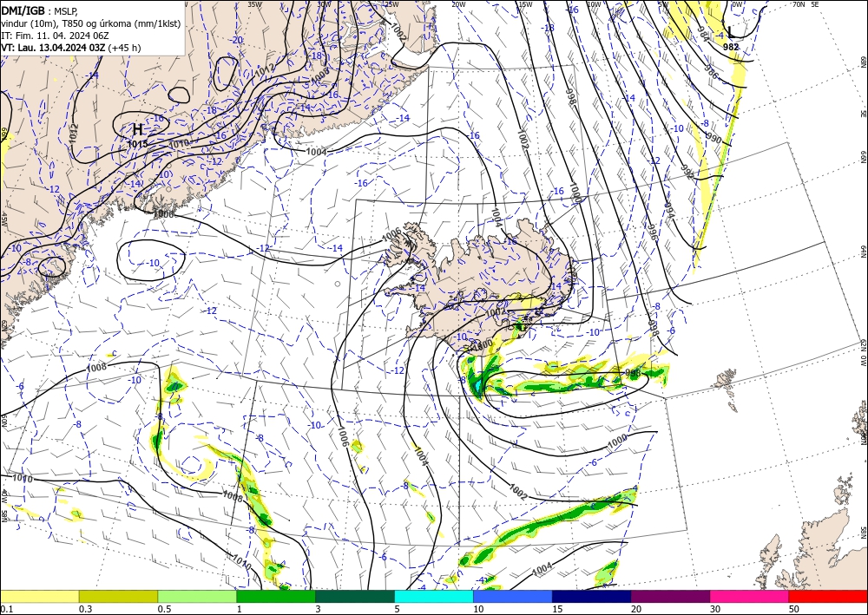Image resolution: width=868 pixels, height=615 pixels.
Task: Click the '10W' longitude label
Action: pos(594,4)
